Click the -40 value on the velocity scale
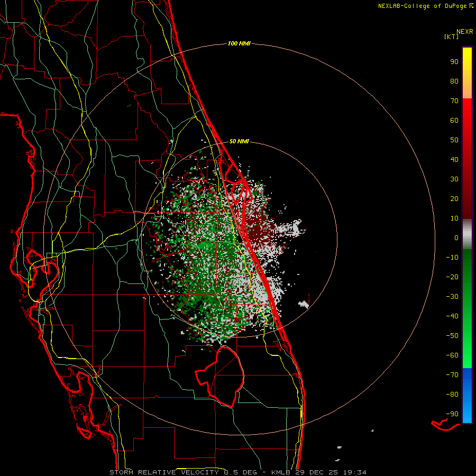Viewport: 476px width, 476px height. point(452,316)
